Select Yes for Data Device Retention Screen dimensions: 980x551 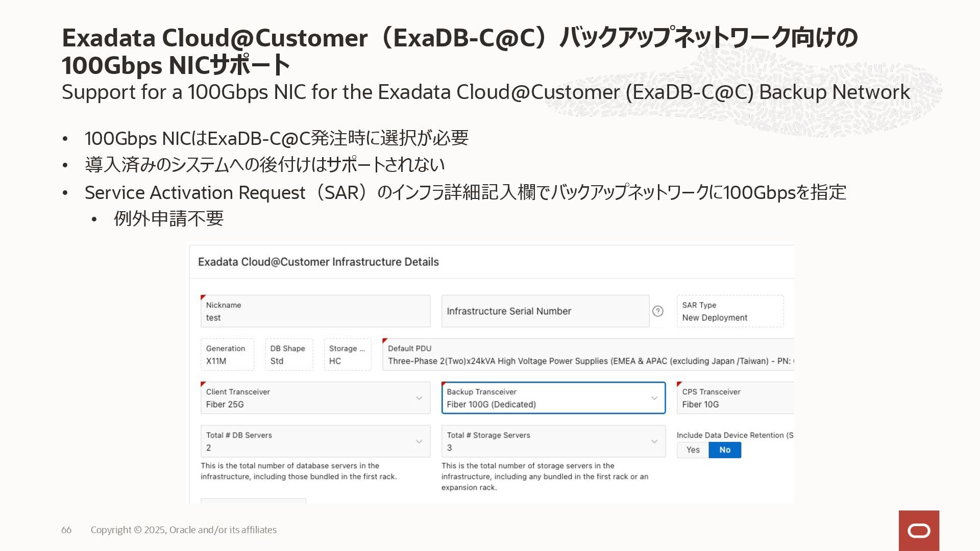pyautogui.click(x=693, y=450)
